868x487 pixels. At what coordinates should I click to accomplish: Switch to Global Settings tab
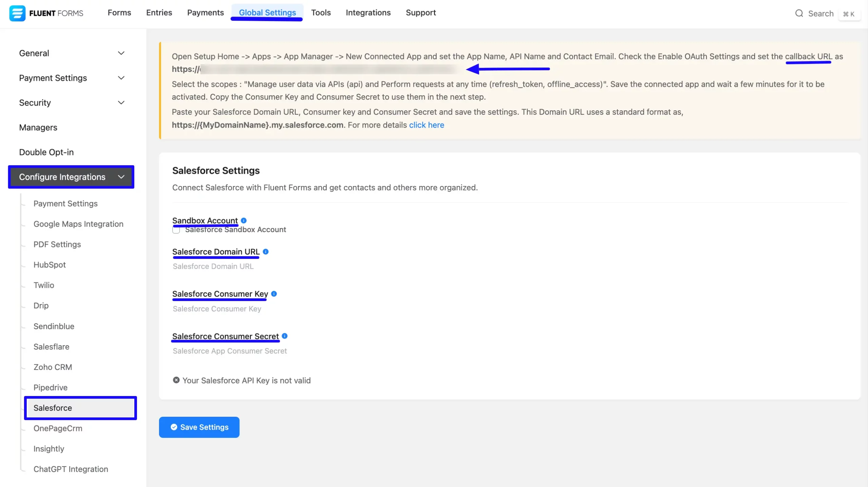pyautogui.click(x=267, y=13)
